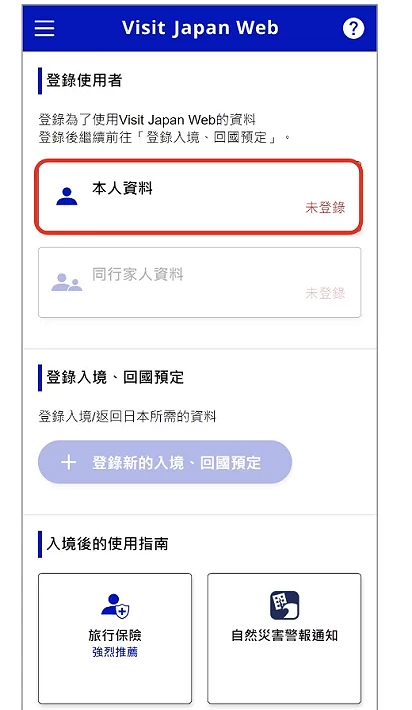Click the natural disaster alert icon
Screen dimensions: 412x710
(284, 605)
